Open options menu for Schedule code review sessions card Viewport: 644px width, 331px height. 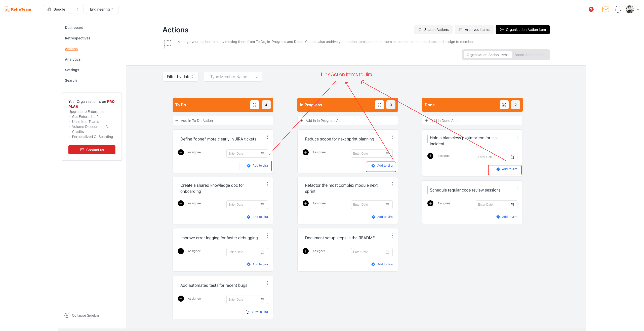tap(517, 188)
